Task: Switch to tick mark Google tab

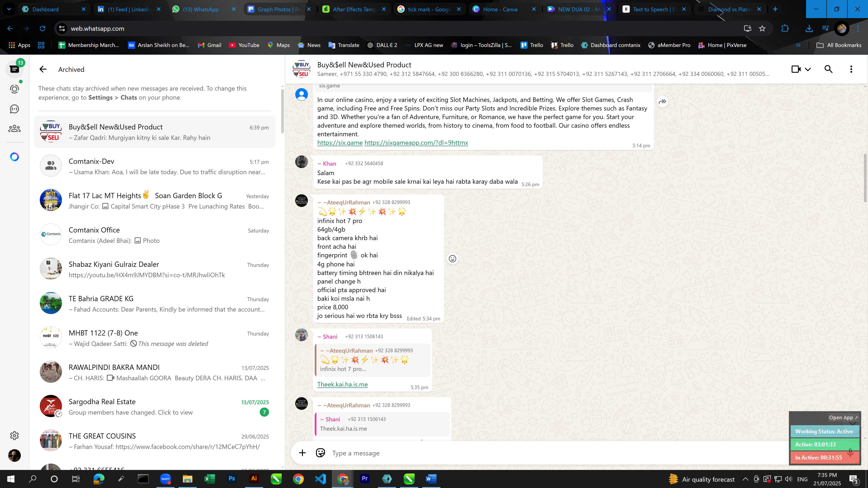Action: (429, 9)
